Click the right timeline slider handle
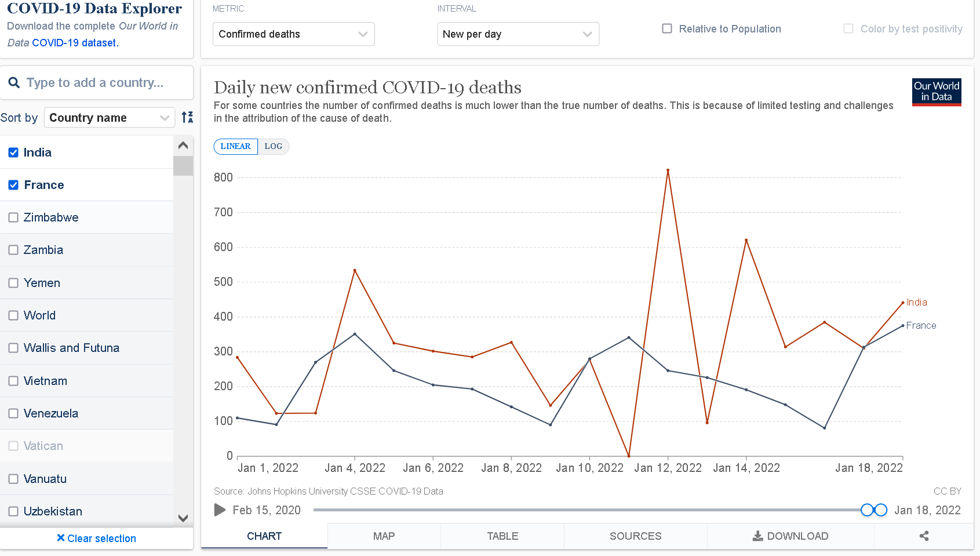The image size is (980, 556). (x=881, y=510)
